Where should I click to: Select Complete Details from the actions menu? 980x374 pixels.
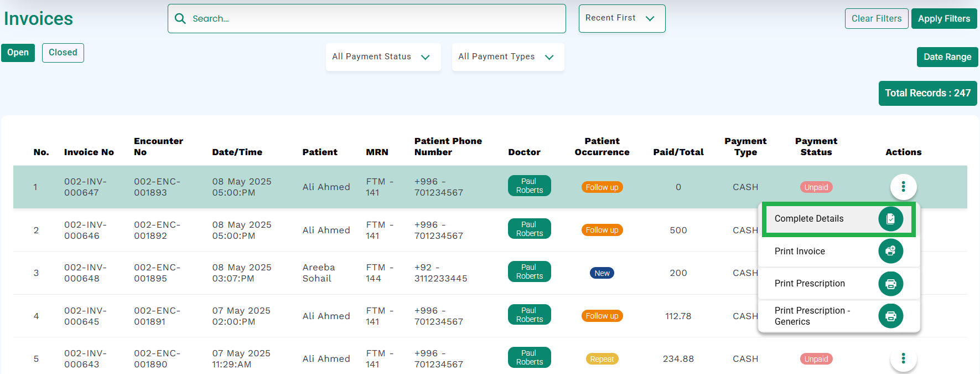coord(838,219)
